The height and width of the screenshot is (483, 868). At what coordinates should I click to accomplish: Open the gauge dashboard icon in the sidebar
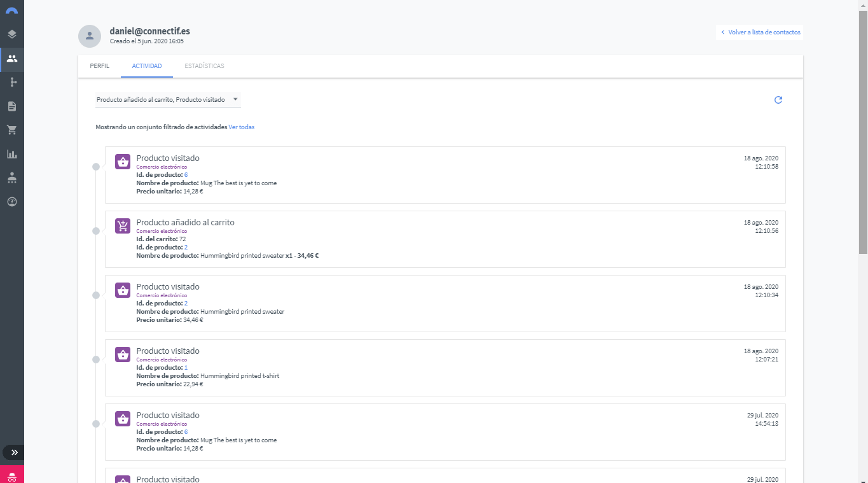pyautogui.click(x=12, y=202)
